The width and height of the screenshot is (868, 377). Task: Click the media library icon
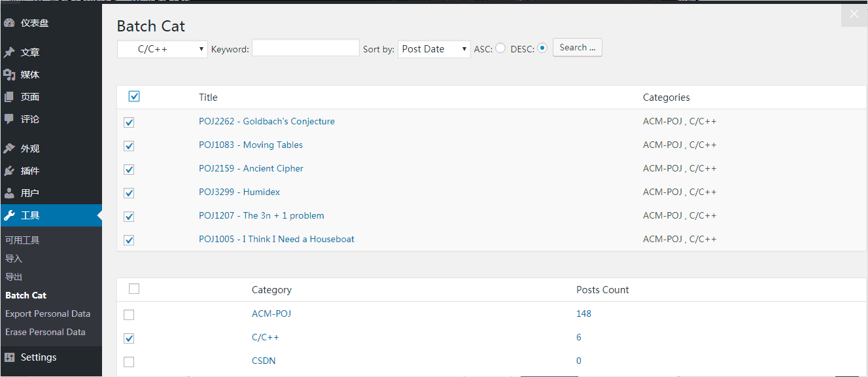[x=9, y=75]
